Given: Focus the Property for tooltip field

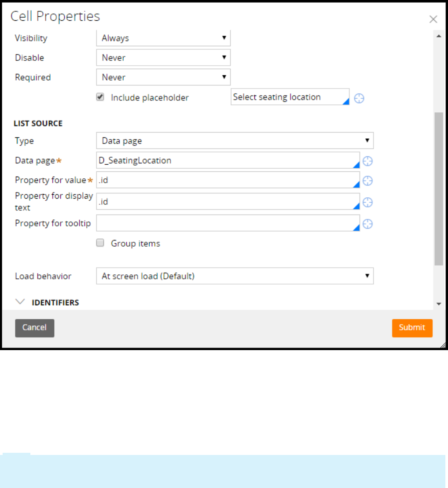Looking at the screenshot, I should point(227,223).
